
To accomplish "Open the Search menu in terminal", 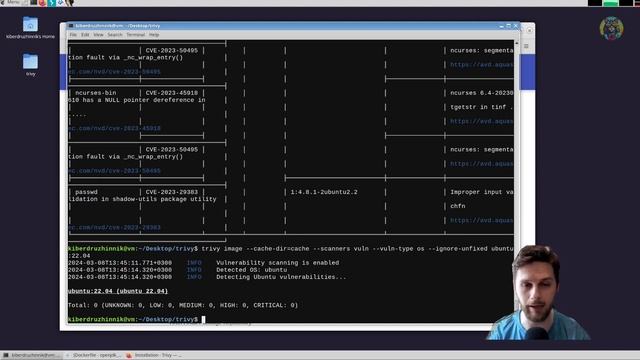I will click(115, 35).
